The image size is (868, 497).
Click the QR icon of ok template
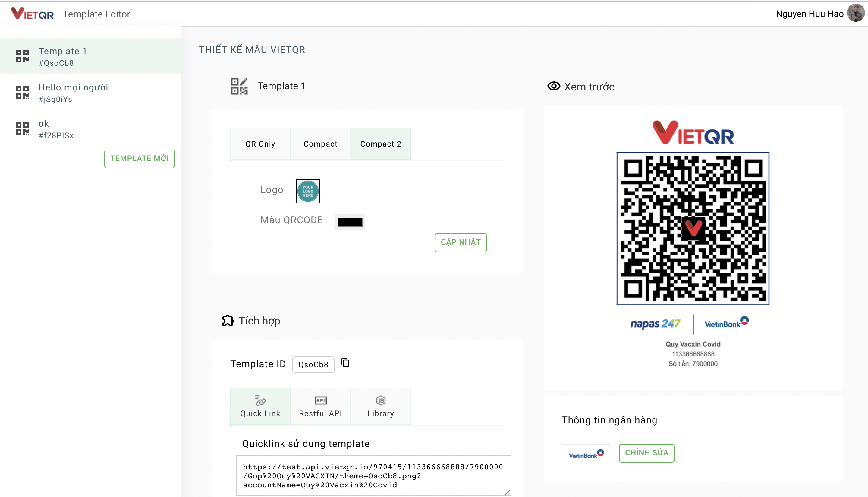[x=22, y=129]
